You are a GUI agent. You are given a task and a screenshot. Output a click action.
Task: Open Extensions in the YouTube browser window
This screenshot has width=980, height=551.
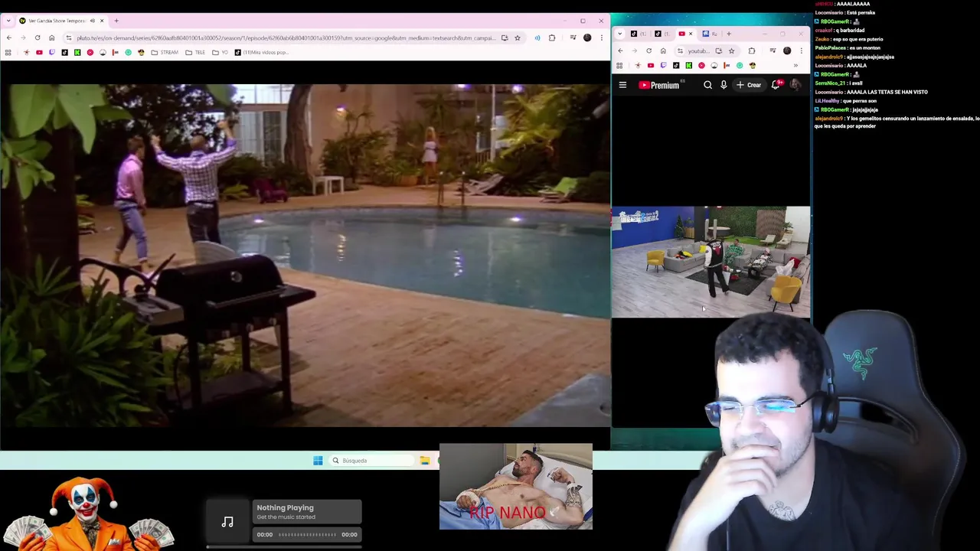tap(751, 51)
